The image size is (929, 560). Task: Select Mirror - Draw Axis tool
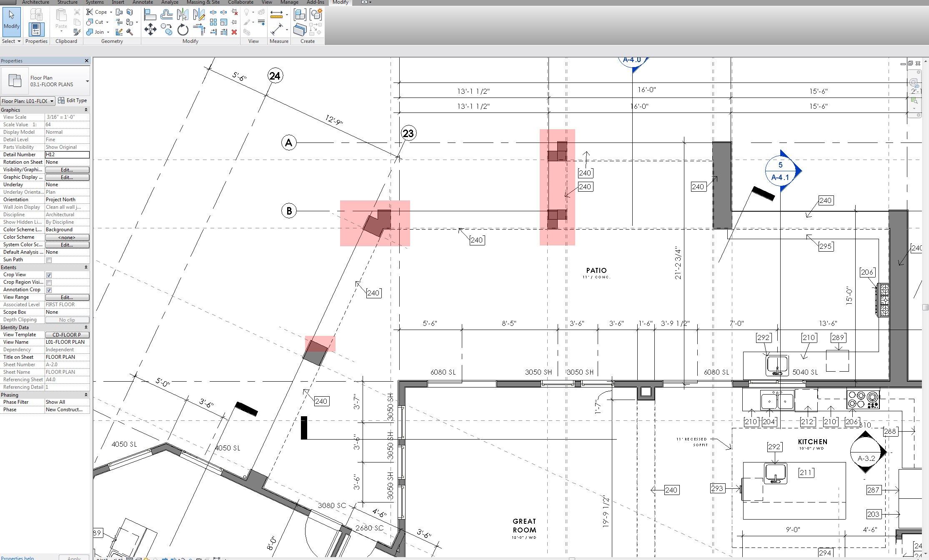pyautogui.click(x=199, y=15)
